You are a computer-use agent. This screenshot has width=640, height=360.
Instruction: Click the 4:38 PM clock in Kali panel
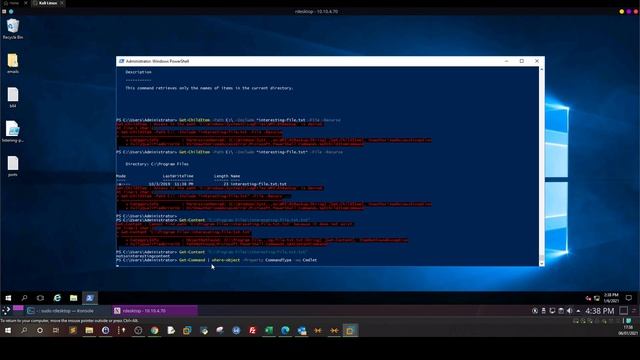[x=600, y=311]
